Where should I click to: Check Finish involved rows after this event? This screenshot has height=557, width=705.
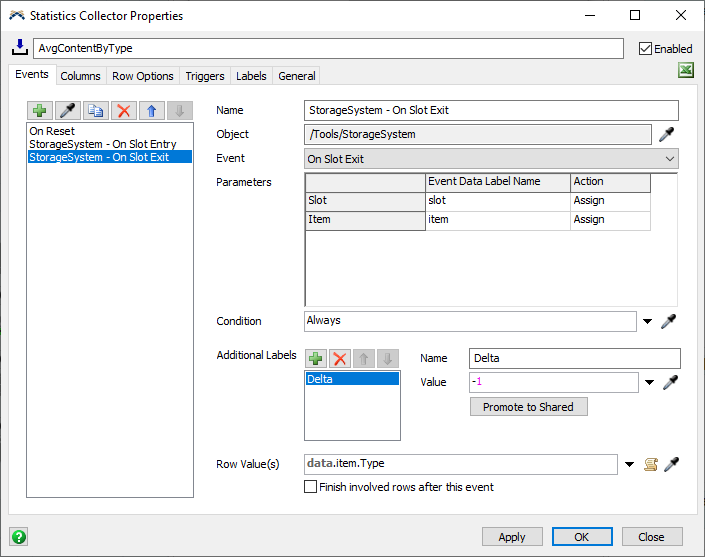tap(311, 487)
